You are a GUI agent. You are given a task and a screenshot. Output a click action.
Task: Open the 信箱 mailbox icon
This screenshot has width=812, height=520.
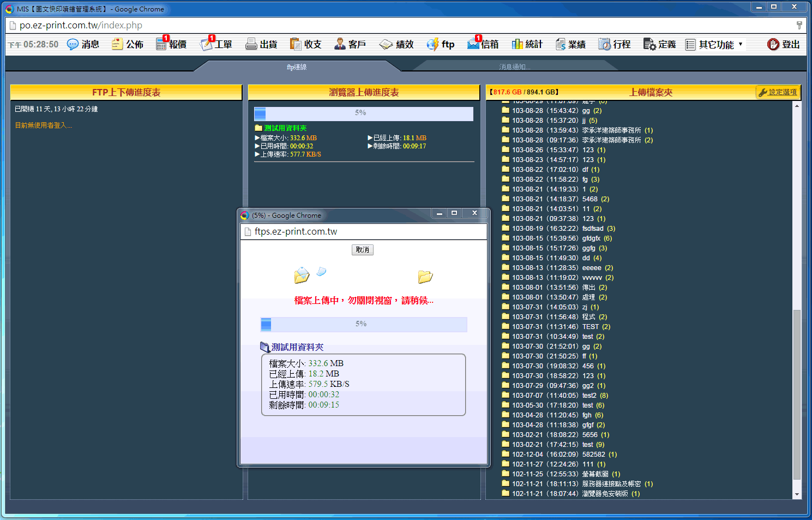[x=473, y=45]
